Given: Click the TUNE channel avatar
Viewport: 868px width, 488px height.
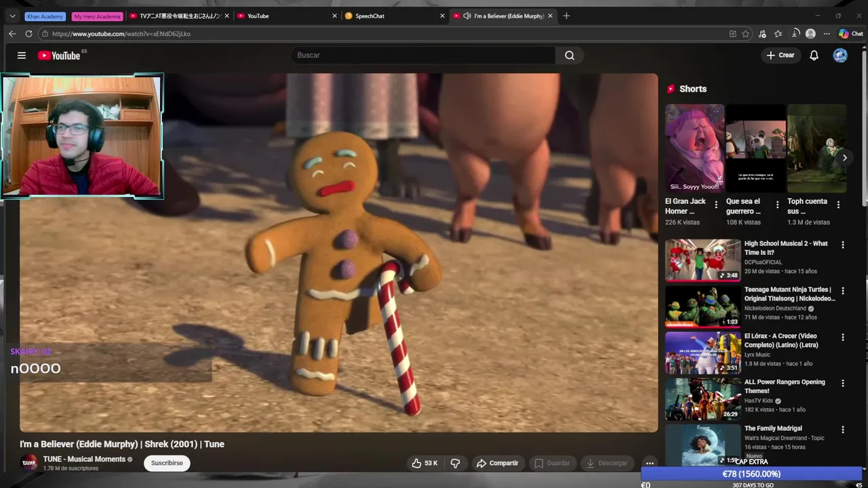Looking at the screenshot, I should [x=29, y=464].
